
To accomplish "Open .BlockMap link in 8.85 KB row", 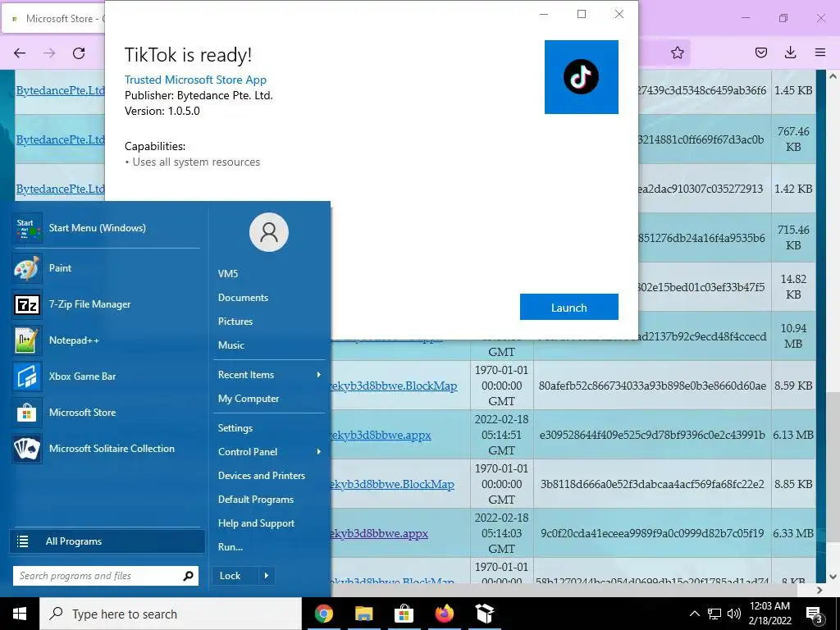I will coord(392,484).
